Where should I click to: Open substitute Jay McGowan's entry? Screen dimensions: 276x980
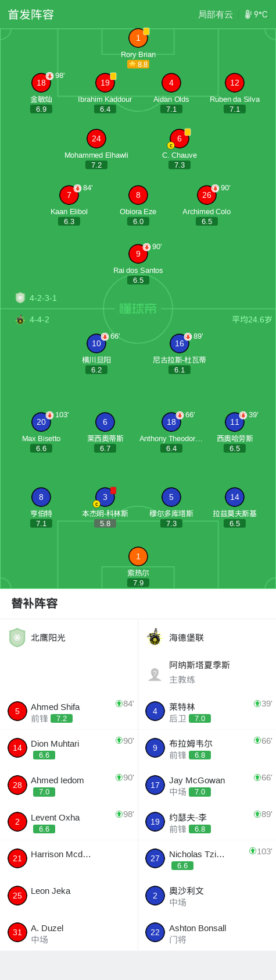(207, 785)
